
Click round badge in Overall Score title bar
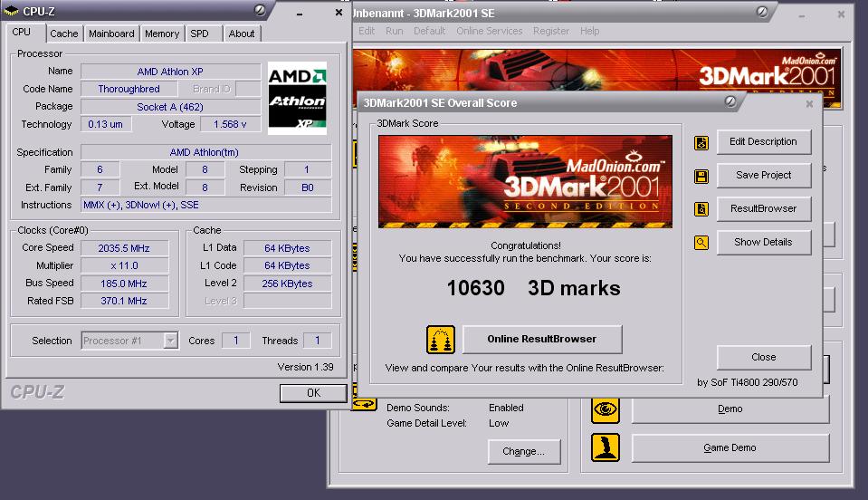coord(730,101)
